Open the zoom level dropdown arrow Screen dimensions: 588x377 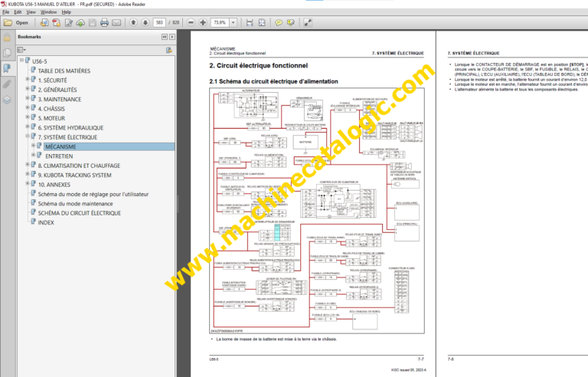[234, 22]
